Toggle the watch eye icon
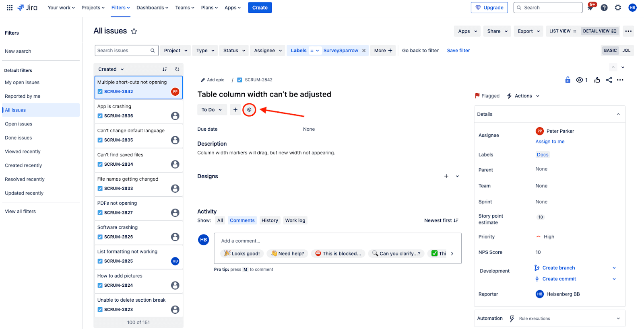644x329 pixels. tap(580, 80)
